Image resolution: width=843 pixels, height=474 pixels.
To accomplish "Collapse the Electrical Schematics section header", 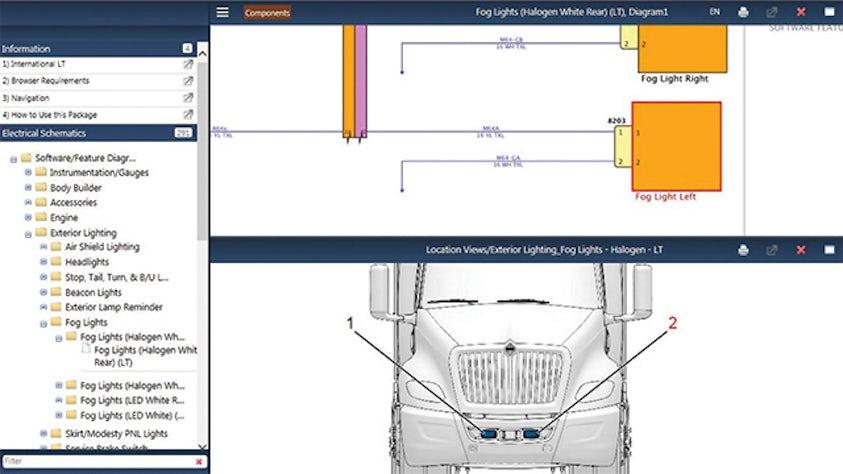I will [98, 133].
